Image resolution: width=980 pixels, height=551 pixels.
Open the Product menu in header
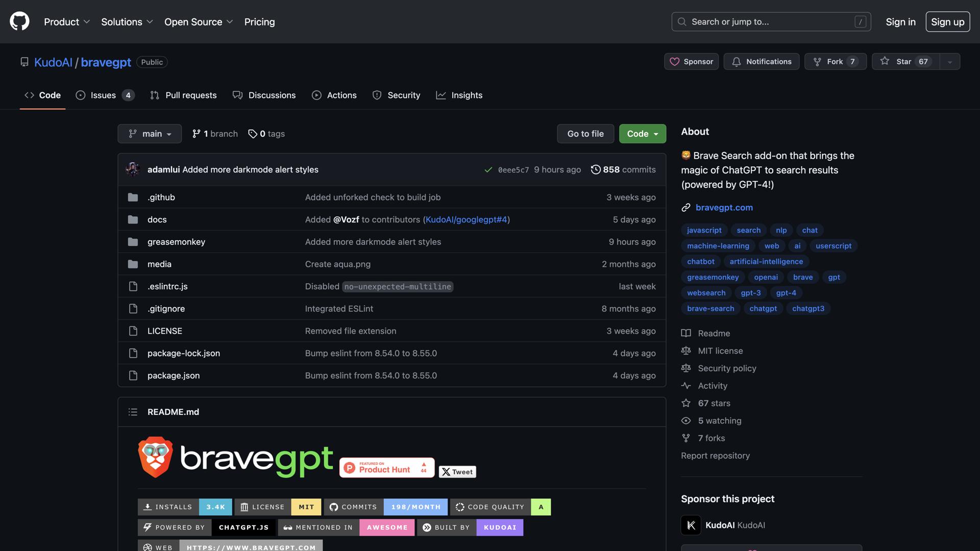coord(67,22)
